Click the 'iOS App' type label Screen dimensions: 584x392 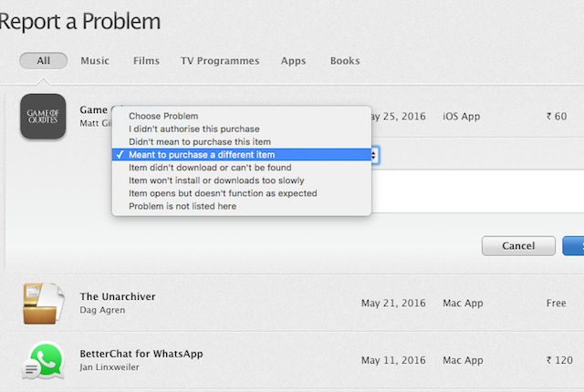[x=462, y=117]
